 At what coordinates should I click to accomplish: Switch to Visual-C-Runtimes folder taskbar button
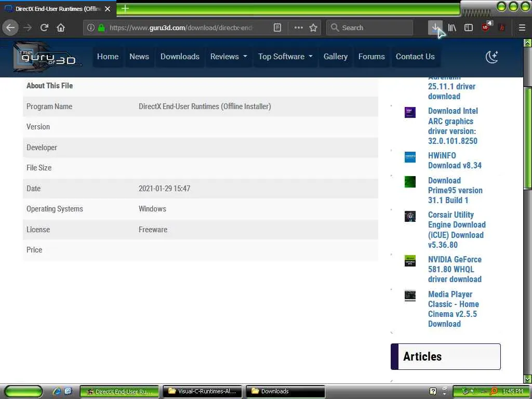coord(203,392)
